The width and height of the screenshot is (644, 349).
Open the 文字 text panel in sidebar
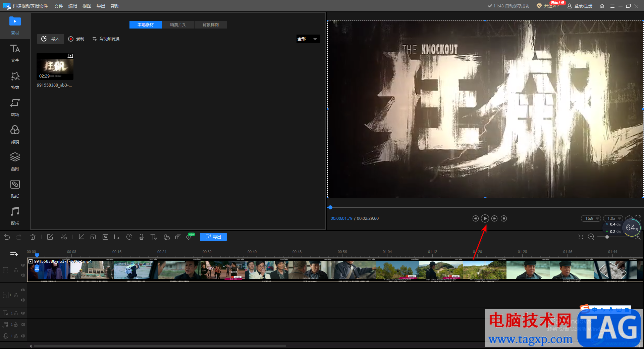click(15, 53)
